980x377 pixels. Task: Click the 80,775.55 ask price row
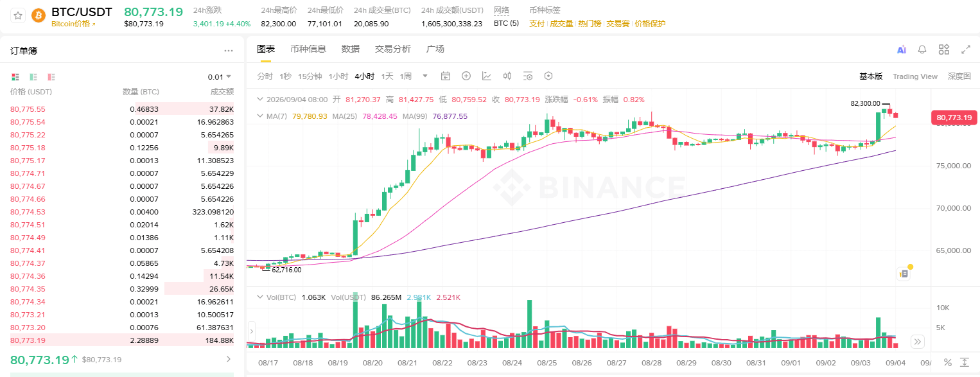tap(122, 109)
